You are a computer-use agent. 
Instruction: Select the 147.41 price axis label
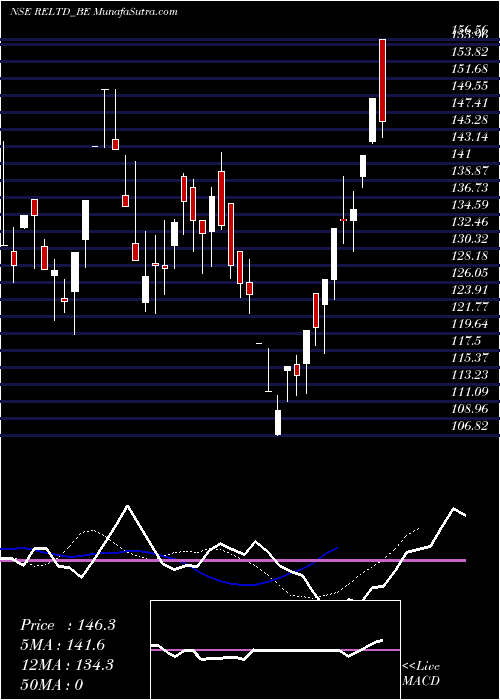pyautogui.click(x=469, y=103)
